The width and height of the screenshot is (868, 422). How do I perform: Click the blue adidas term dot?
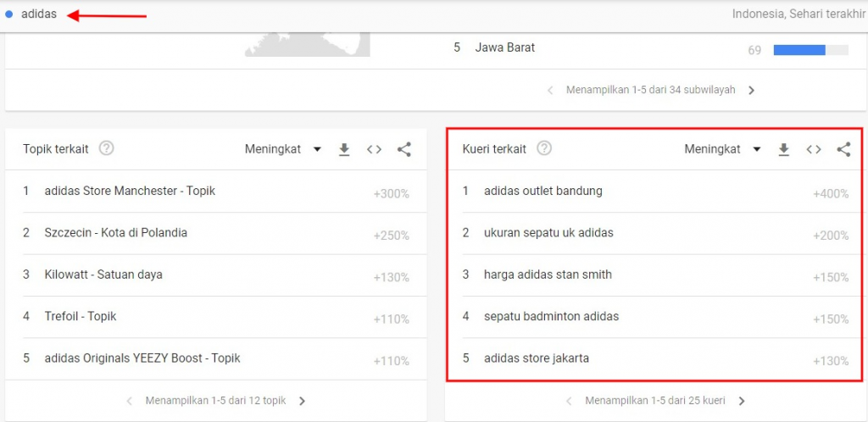point(8,14)
